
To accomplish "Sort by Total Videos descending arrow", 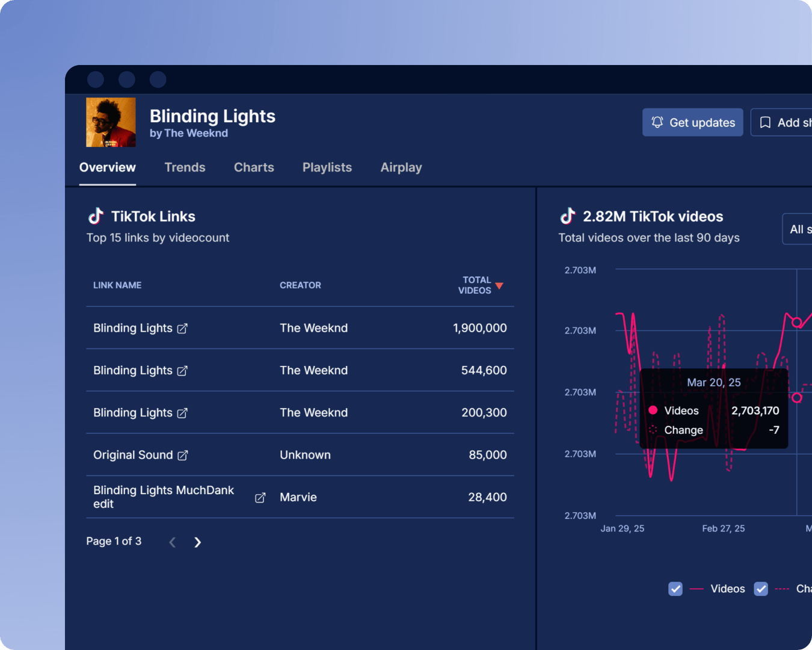I will [499, 286].
